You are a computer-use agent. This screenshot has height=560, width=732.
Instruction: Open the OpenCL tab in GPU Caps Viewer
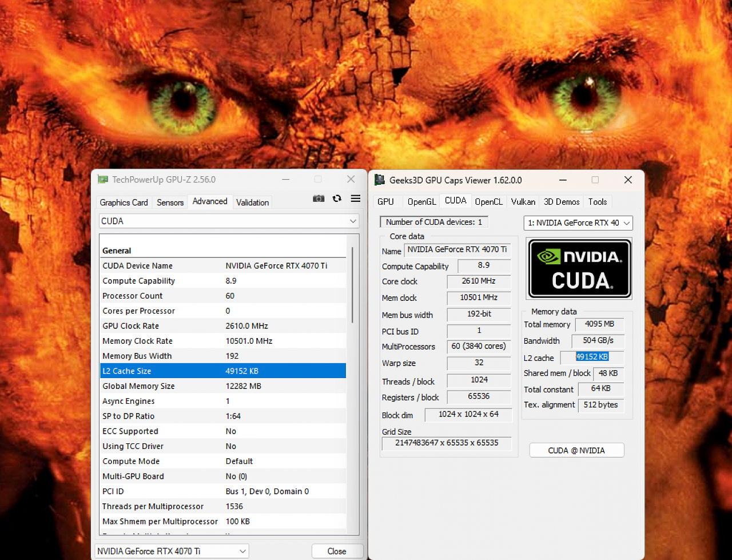489,201
